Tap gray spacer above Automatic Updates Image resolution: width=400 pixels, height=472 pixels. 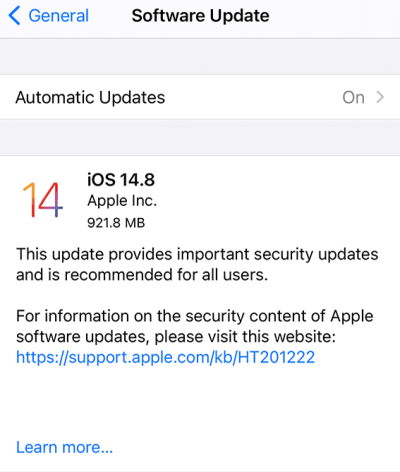coord(200,56)
